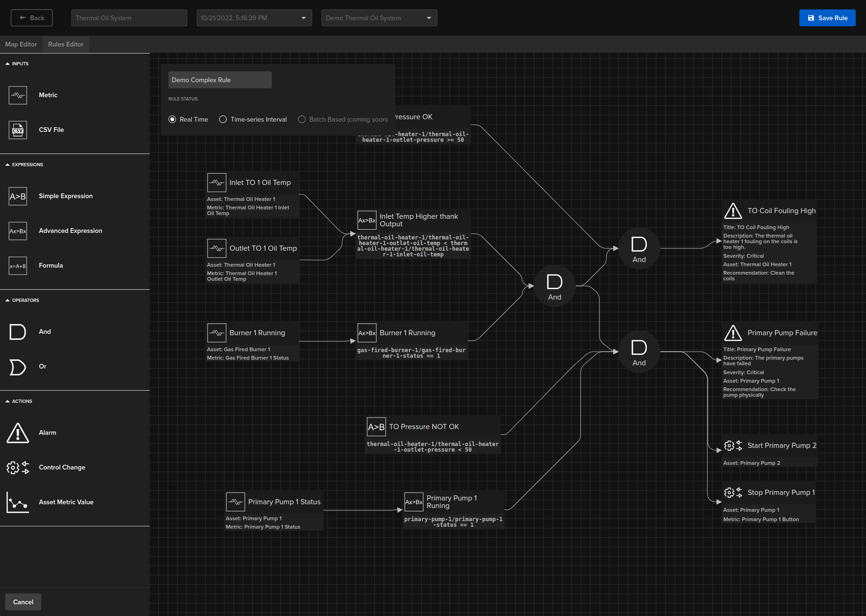Screen dimensions: 866x616
Task: Select the Metric input icon
Action: [x=17, y=95]
